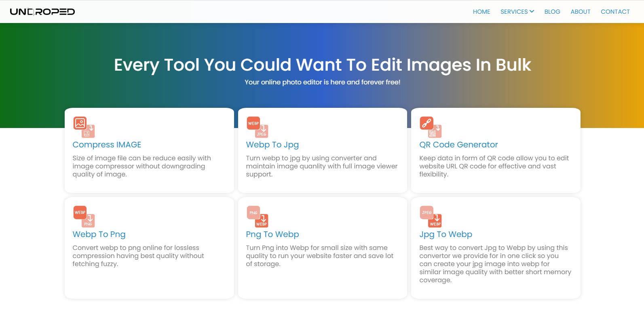644x319 pixels.
Task: Open the BLOG page
Action: click(552, 12)
